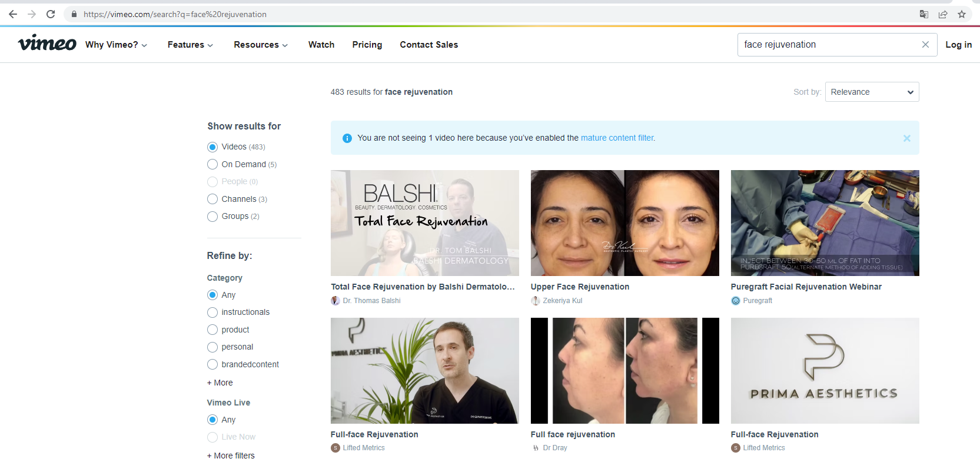Click the Log in link

click(x=959, y=45)
